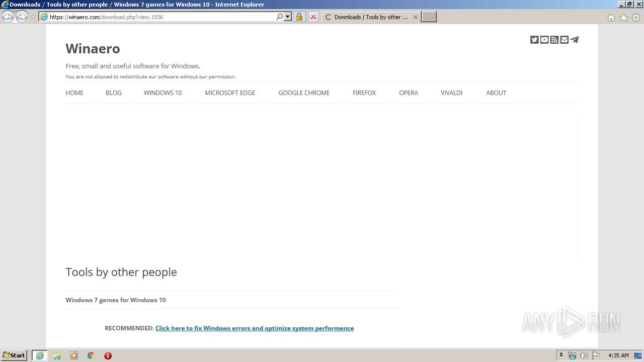Open the Winaero site title link

[x=93, y=49]
